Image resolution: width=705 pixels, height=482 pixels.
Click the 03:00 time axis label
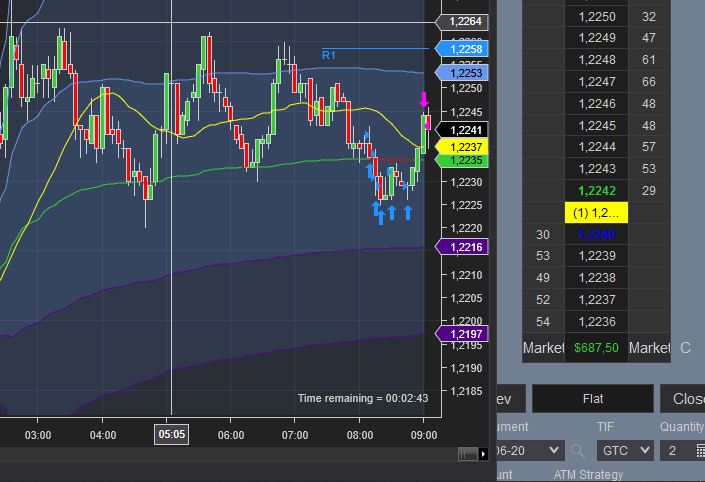[38, 435]
